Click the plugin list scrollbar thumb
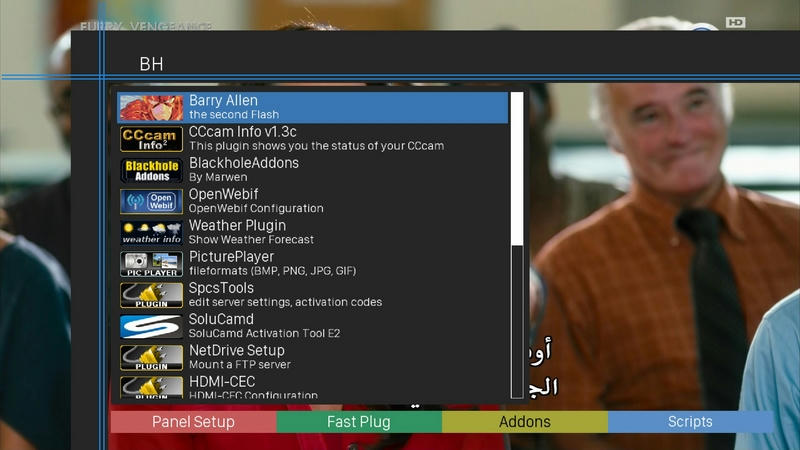This screenshot has height=450, width=800. point(517,169)
